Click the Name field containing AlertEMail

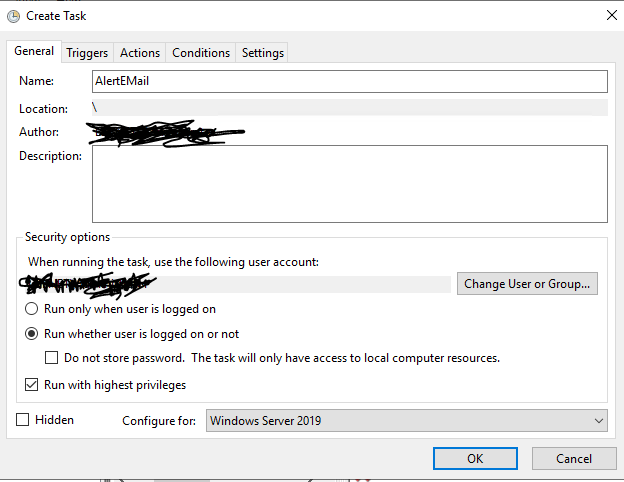[350, 81]
